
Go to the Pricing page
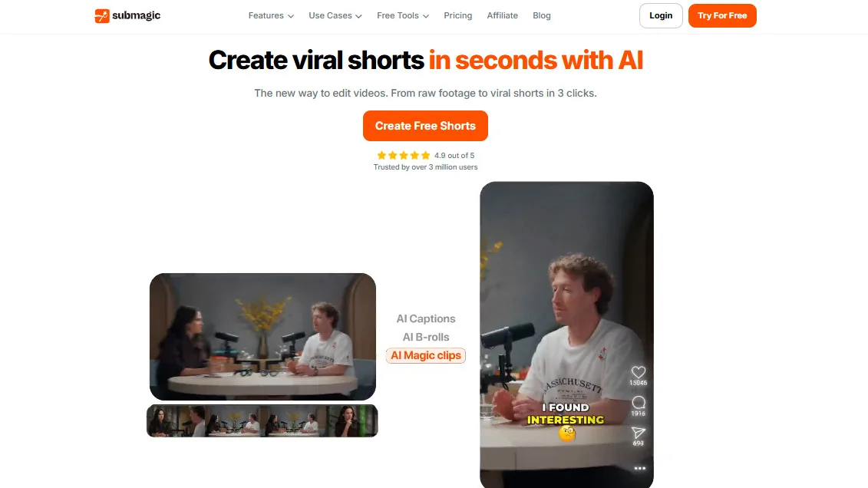(458, 15)
